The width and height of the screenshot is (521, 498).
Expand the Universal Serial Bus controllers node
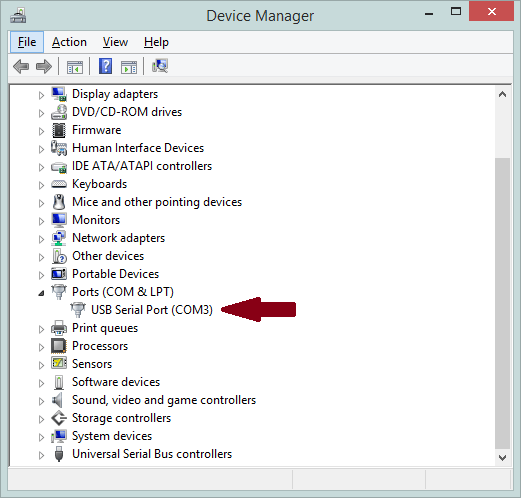click(x=41, y=455)
